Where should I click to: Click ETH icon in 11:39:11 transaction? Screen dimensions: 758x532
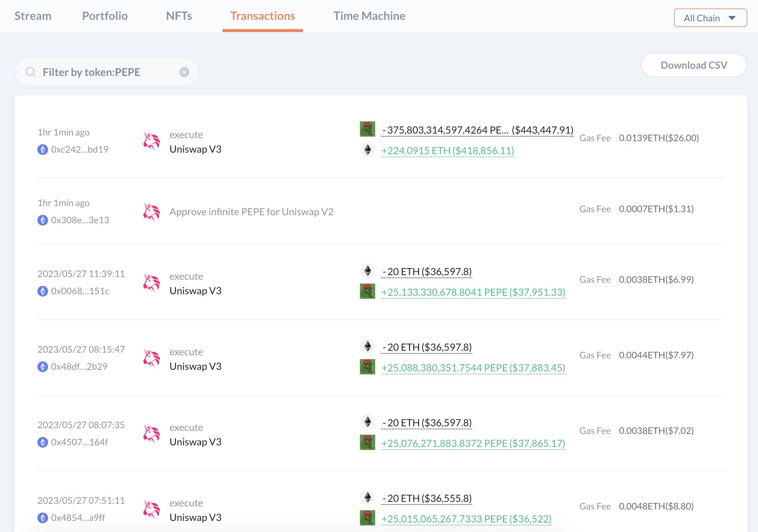point(368,271)
